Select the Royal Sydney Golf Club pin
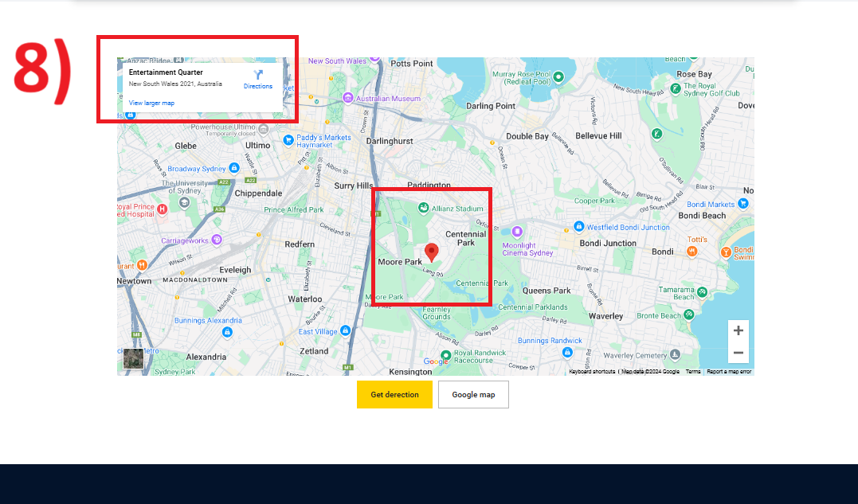 676,88
